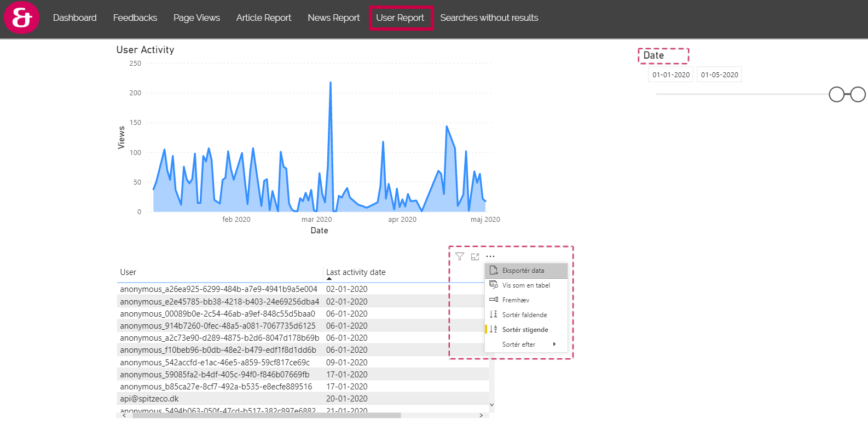Go to the Page Views tab
The height and width of the screenshot is (436, 868).
pyautogui.click(x=196, y=18)
